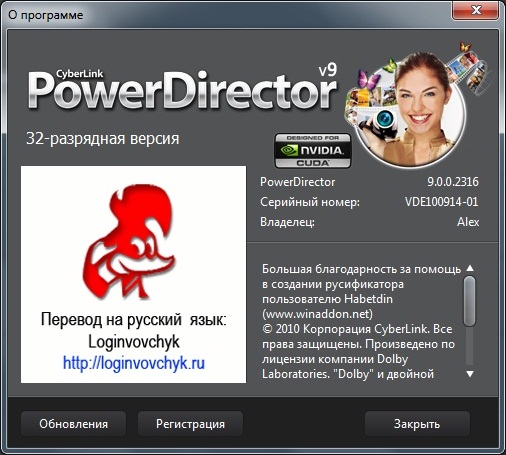The width and height of the screenshot is (506, 455).
Task: Click the PowerDirector label beside version number
Action: [x=297, y=182]
